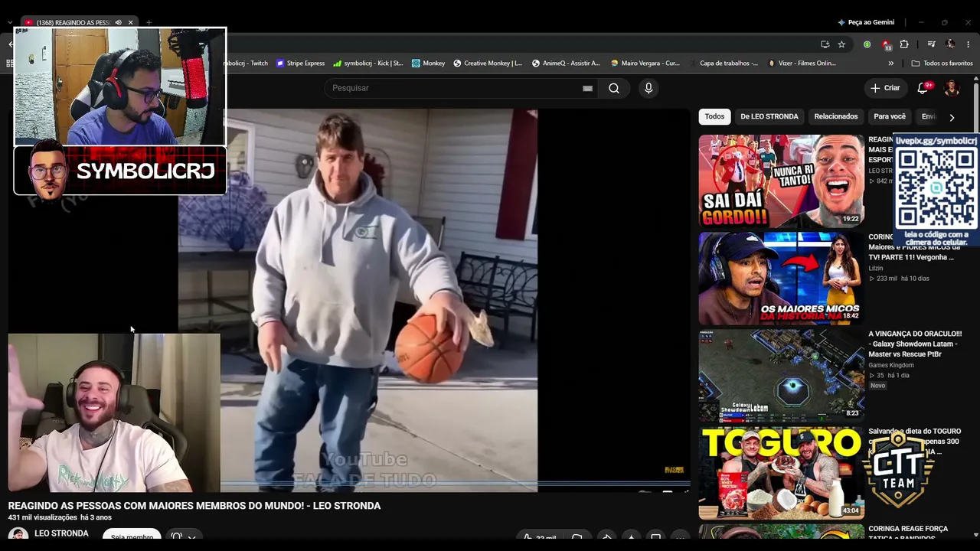Open the Galaxy Showdown Latam video thumbnail
Image resolution: width=980 pixels, height=551 pixels.
pos(782,376)
